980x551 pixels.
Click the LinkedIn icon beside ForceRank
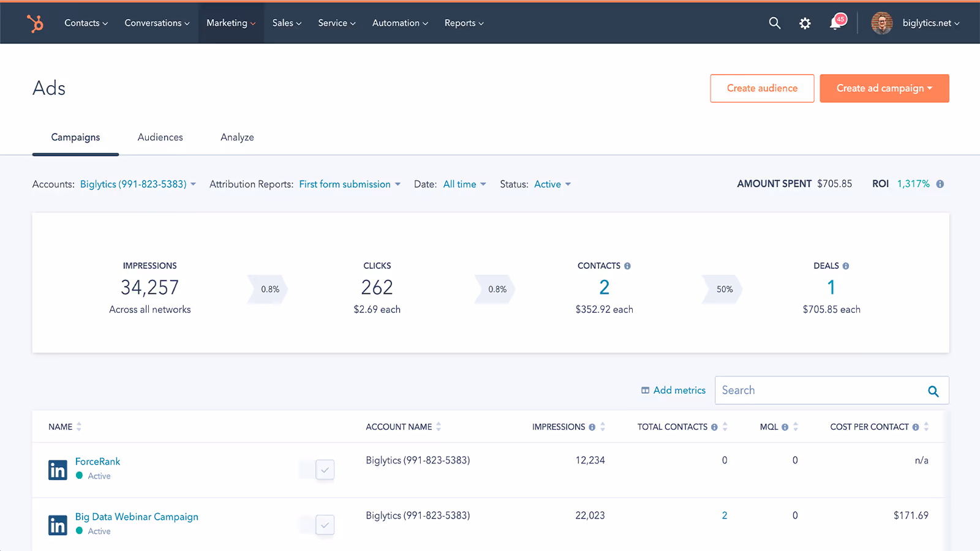(57, 470)
